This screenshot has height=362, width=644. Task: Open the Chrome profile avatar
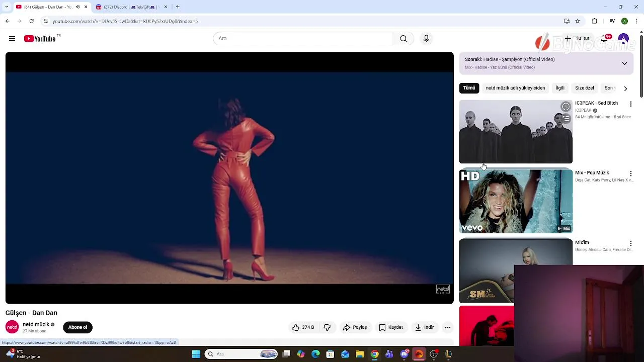624,21
